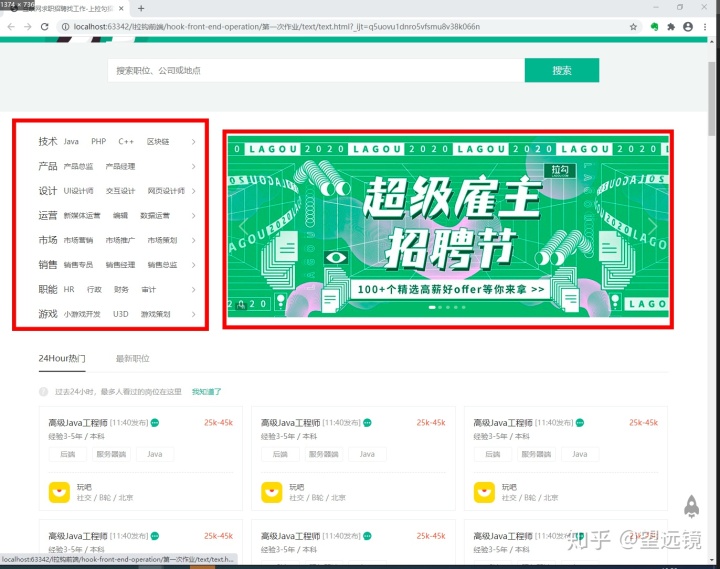The width and height of the screenshot is (720, 569).
Task: Click the rocket back-to-top icon
Action: click(x=692, y=507)
